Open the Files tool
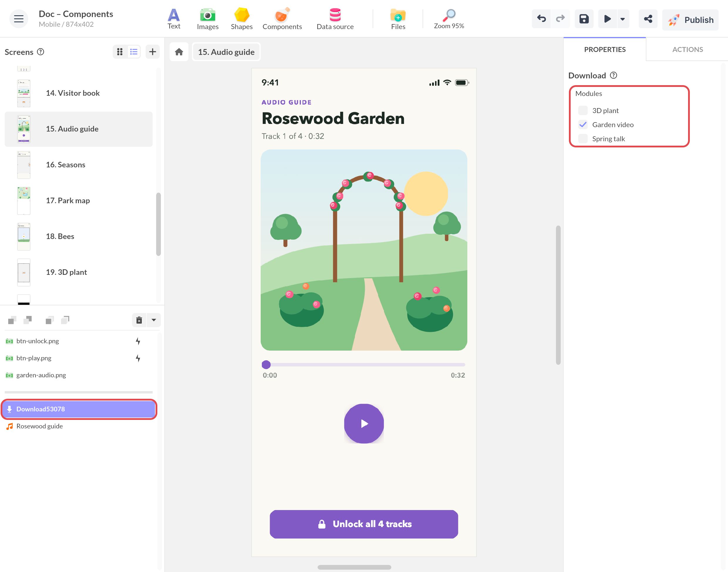 coord(398,19)
